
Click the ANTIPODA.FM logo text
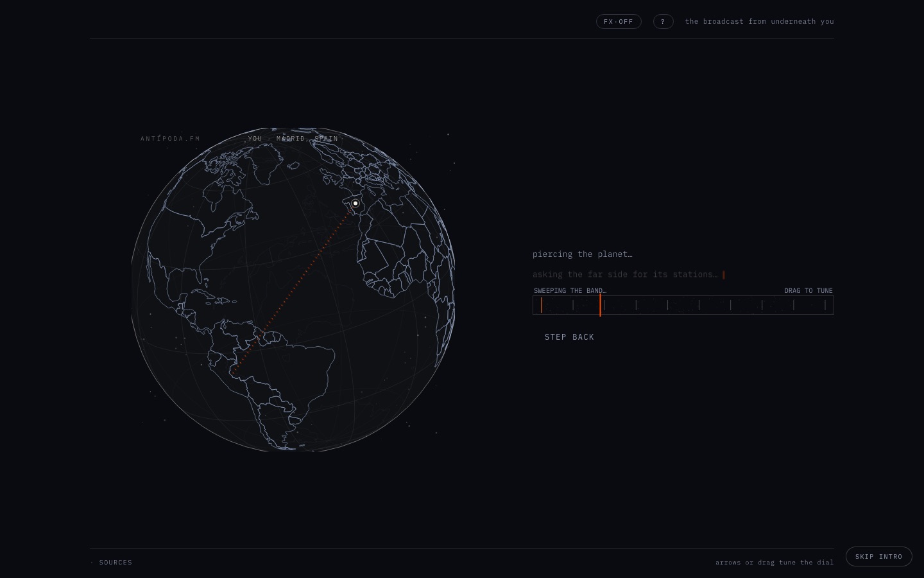(171, 139)
